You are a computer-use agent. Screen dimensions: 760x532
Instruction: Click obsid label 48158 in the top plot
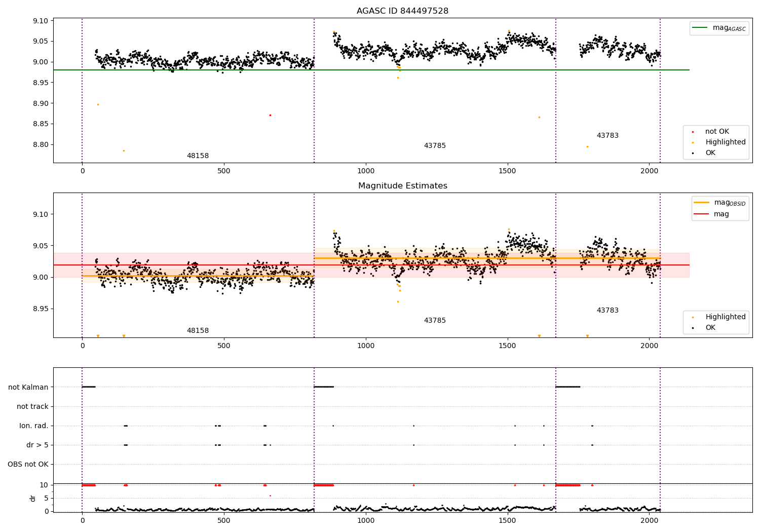(198, 156)
